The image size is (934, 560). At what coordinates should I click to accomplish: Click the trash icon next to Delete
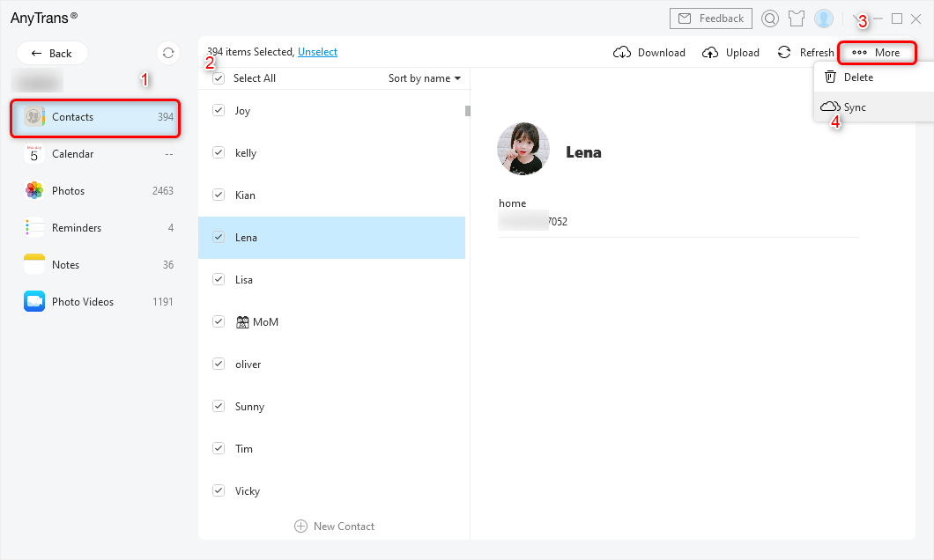830,77
